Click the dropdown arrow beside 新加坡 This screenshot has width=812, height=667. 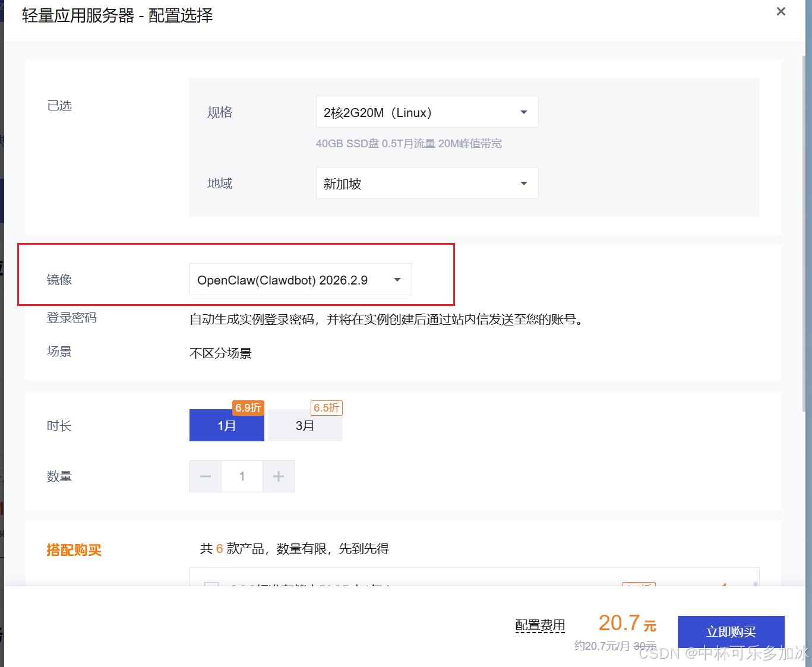click(x=523, y=183)
